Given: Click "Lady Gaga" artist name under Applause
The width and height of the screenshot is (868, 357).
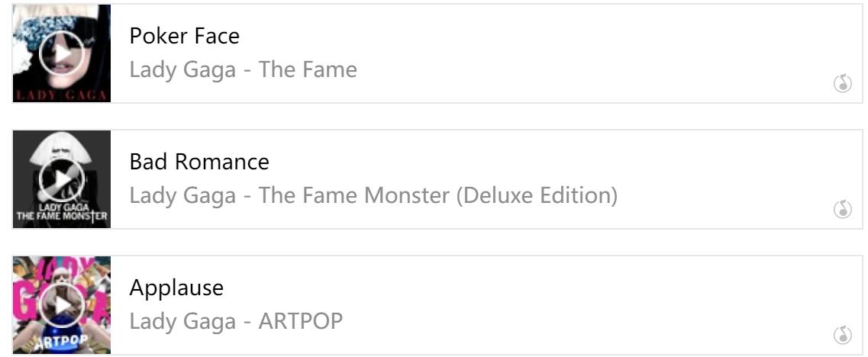Looking at the screenshot, I should (x=182, y=321).
